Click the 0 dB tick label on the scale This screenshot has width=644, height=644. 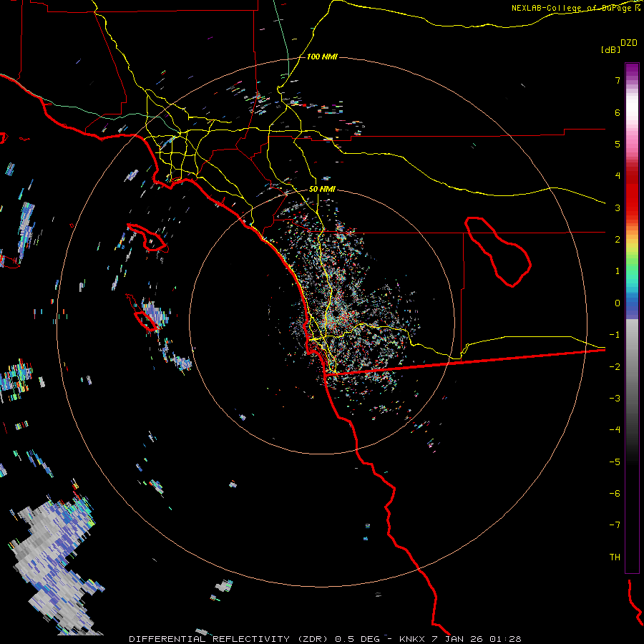point(618,303)
